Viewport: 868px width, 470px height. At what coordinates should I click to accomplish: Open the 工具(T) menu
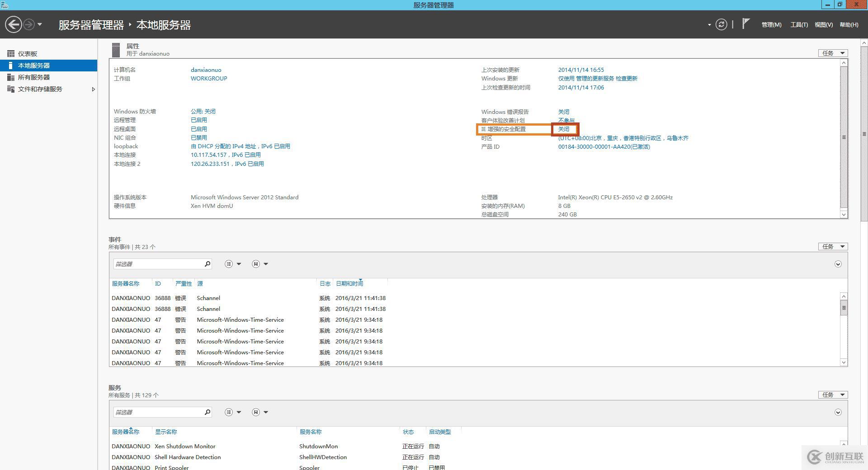[x=799, y=25]
